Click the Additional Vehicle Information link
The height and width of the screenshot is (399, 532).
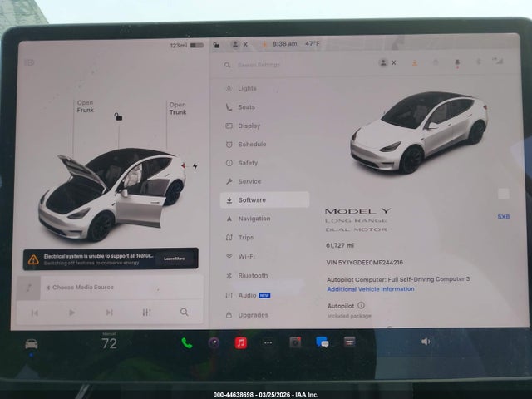(x=371, y=289)
